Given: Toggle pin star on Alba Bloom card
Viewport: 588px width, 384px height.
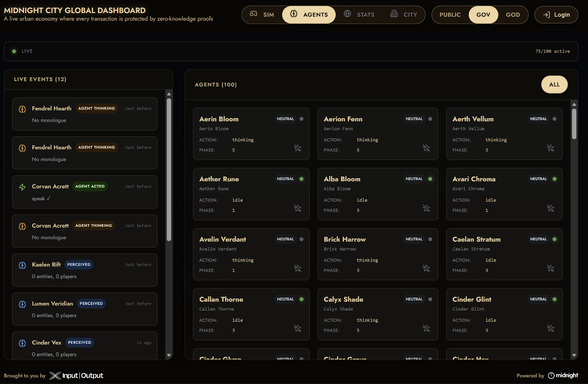Looking at the screenshot, I should [x=426, y=208].
